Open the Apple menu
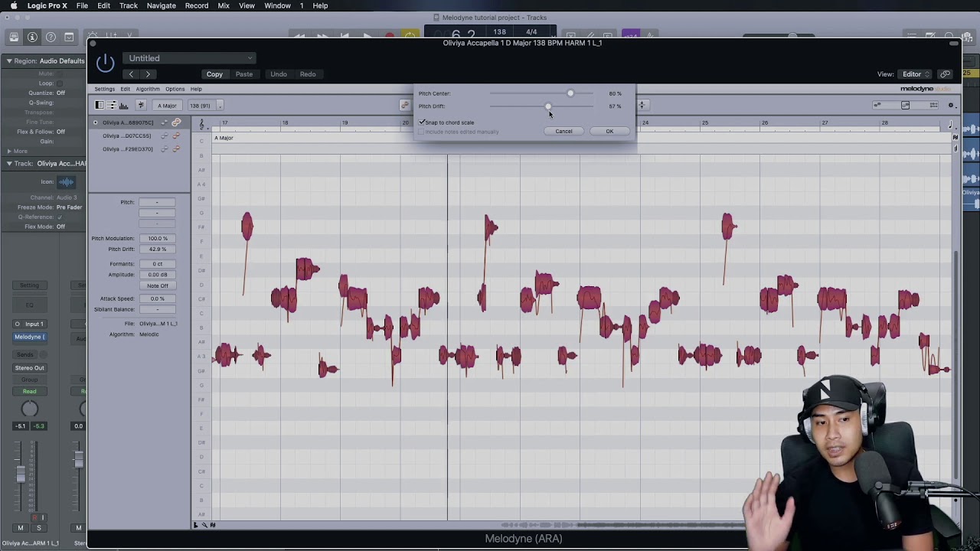 pos(13,6)
